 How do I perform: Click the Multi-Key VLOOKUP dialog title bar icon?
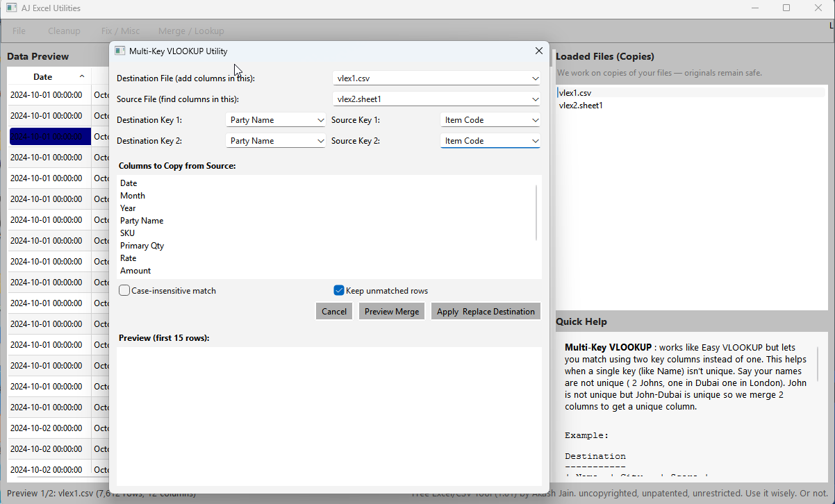point(119,51)
